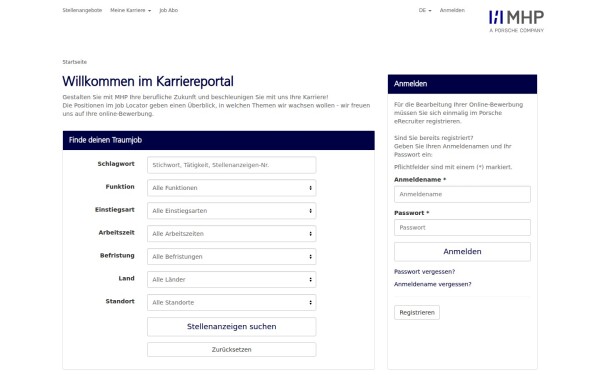The width and height of the screenshot is (600, 375).
Task: Click the Willkommen im Karriereportal heading
Action: point(148,82)
